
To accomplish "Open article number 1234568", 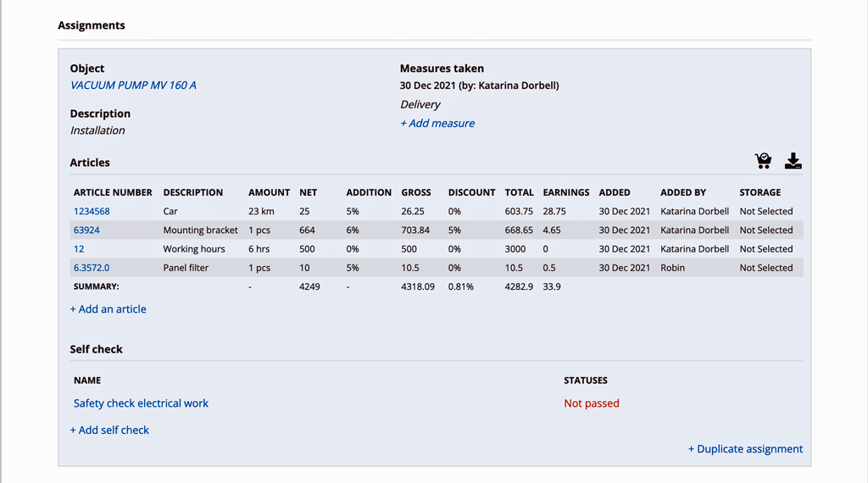I will point(92,211).
